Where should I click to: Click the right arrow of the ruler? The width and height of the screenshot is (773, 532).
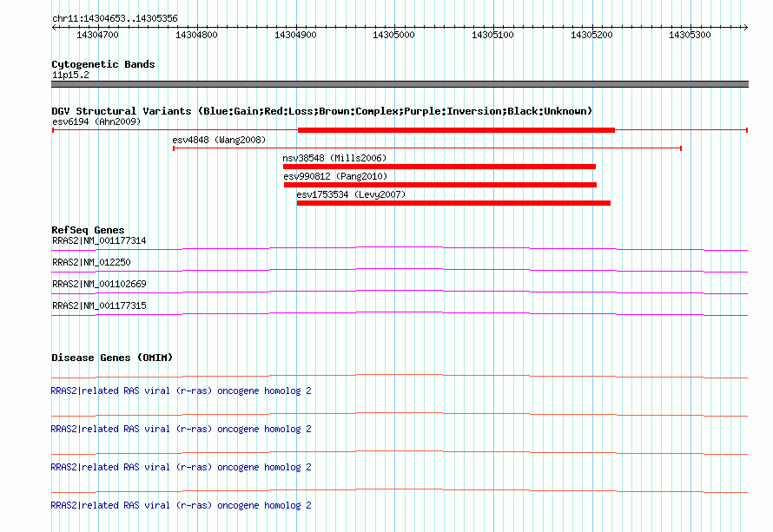coord(745,27)
